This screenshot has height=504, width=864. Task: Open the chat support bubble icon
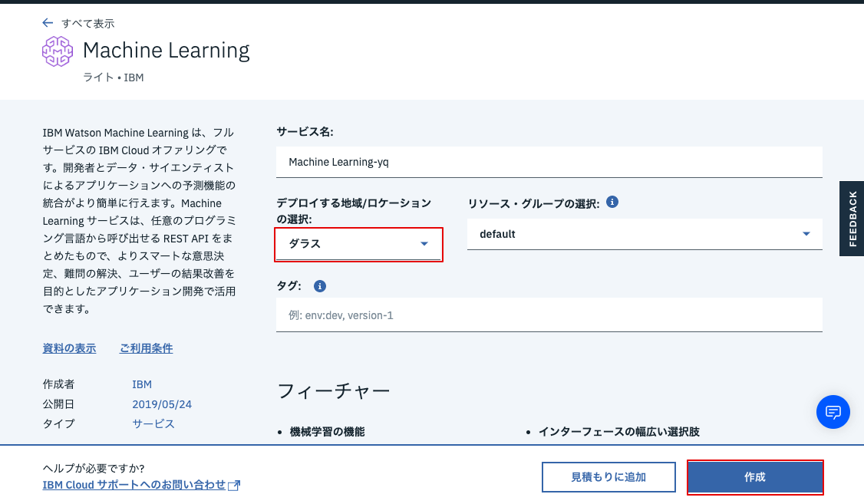coord(833,412)
